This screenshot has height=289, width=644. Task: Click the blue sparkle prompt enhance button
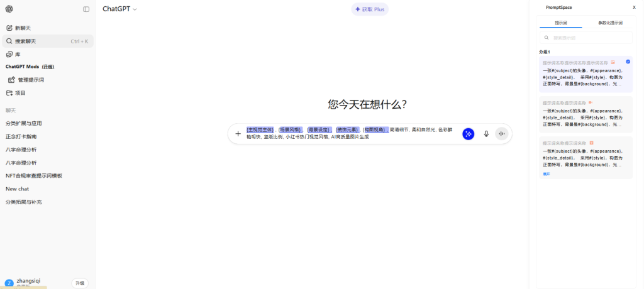[x=468, y=134]
